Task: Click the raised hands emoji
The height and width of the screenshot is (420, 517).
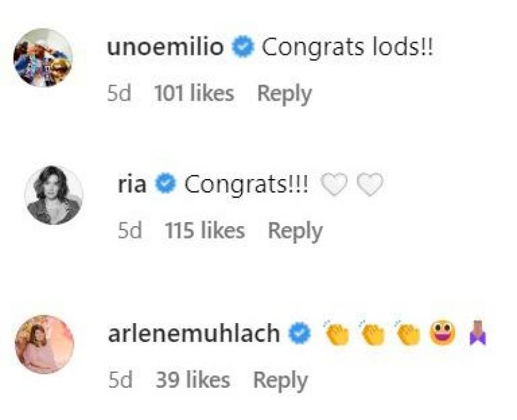Action: pyautogui.click(x=479, y=333)
